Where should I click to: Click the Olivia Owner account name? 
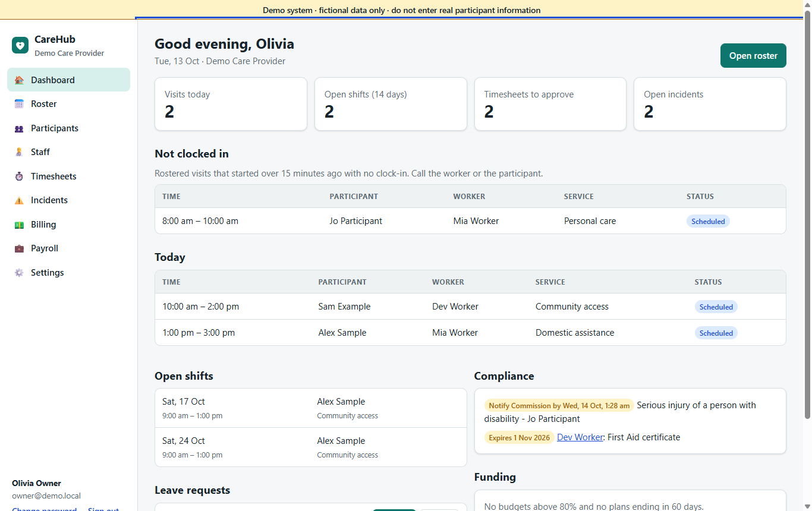[x=36, y=483]
